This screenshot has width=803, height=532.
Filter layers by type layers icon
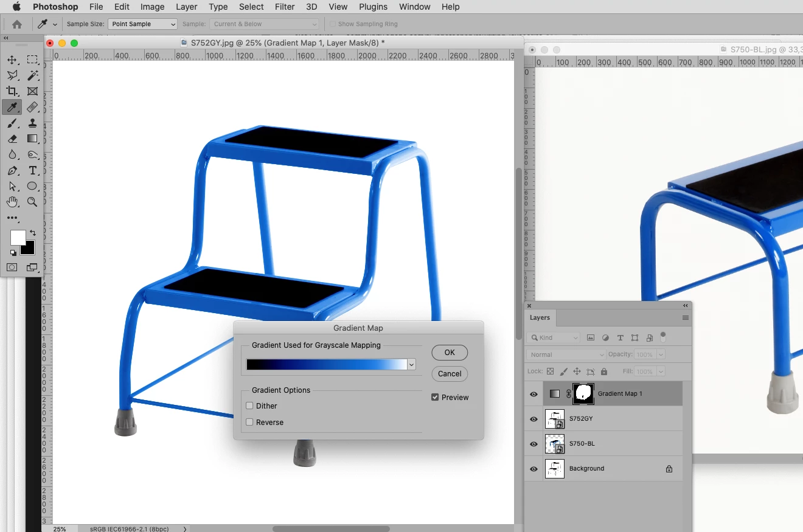pyautogui.click(x=620, y=338)
